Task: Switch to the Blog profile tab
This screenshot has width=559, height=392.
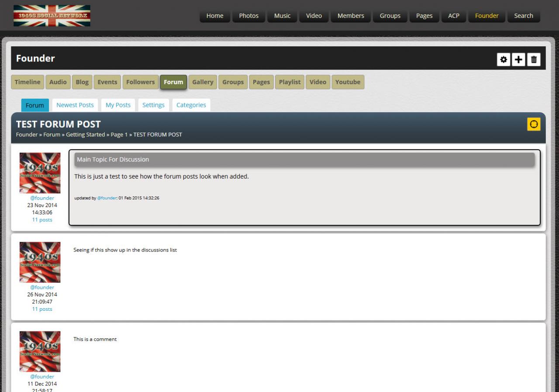Action: [x=82, y=82]
